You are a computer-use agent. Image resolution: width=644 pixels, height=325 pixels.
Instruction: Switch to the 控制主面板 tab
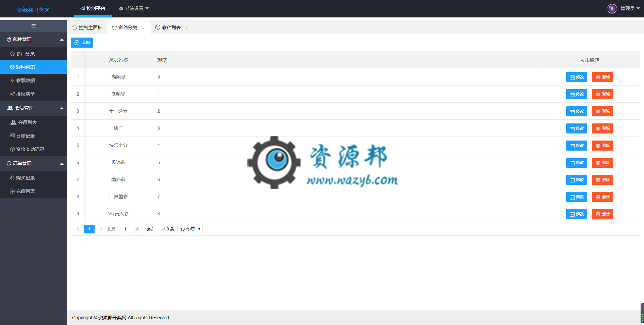coord(88,28)
